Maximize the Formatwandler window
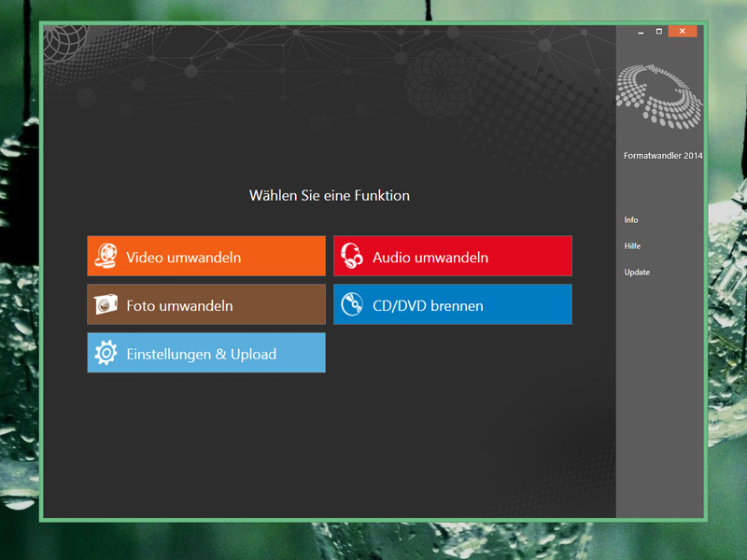Viewport: 747px width, 560px height. 659,32
